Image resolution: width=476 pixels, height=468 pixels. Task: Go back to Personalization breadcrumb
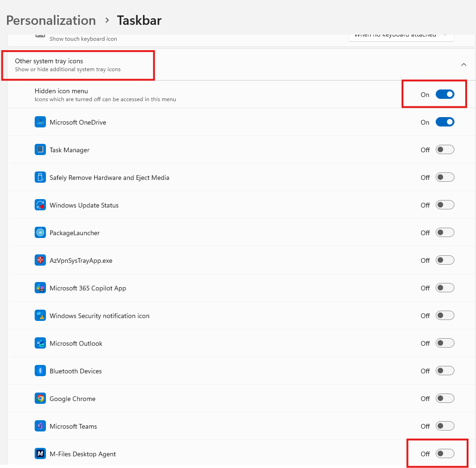(51, 20)
